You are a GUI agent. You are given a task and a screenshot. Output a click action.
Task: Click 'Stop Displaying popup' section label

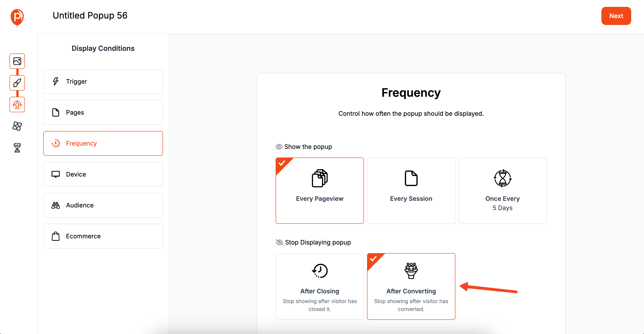pyautogui.click(x=318, y=242)
